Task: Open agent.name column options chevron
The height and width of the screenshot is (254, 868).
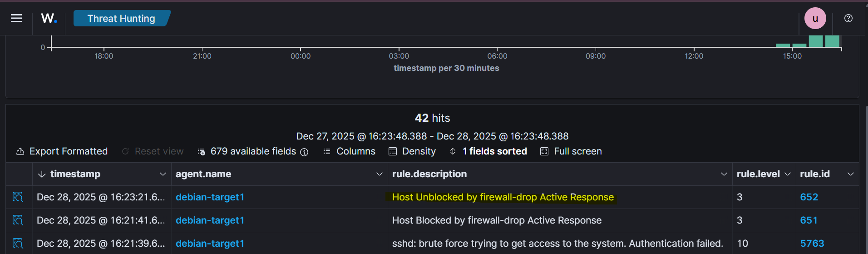Action: click(380, 174)
